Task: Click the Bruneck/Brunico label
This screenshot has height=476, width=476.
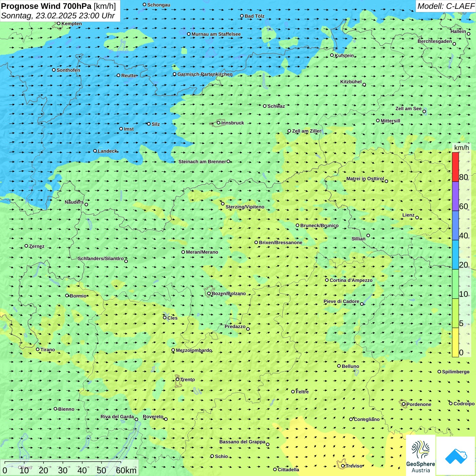Action: click(x=319, y=225)
